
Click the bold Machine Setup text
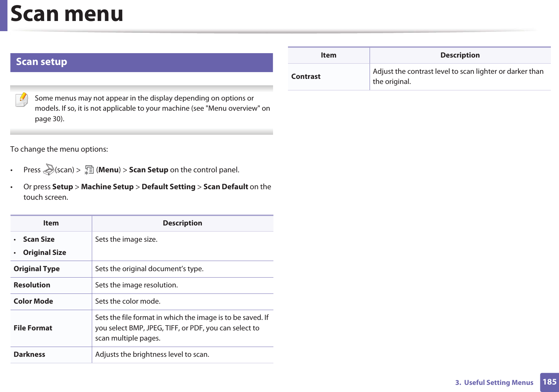107,187
